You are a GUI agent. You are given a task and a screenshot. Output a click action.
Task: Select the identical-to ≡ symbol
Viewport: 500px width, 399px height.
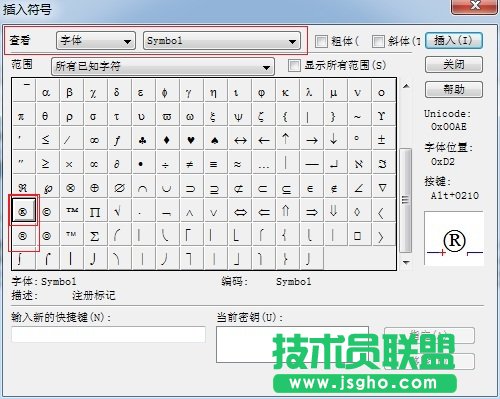click(216, 163)
